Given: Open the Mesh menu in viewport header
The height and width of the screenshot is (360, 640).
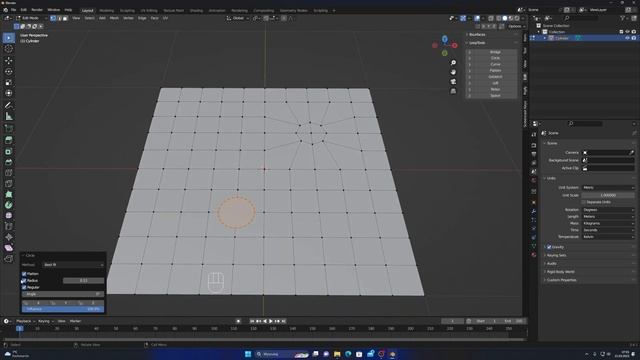Looking at the screenshot, I should [114, 18].
